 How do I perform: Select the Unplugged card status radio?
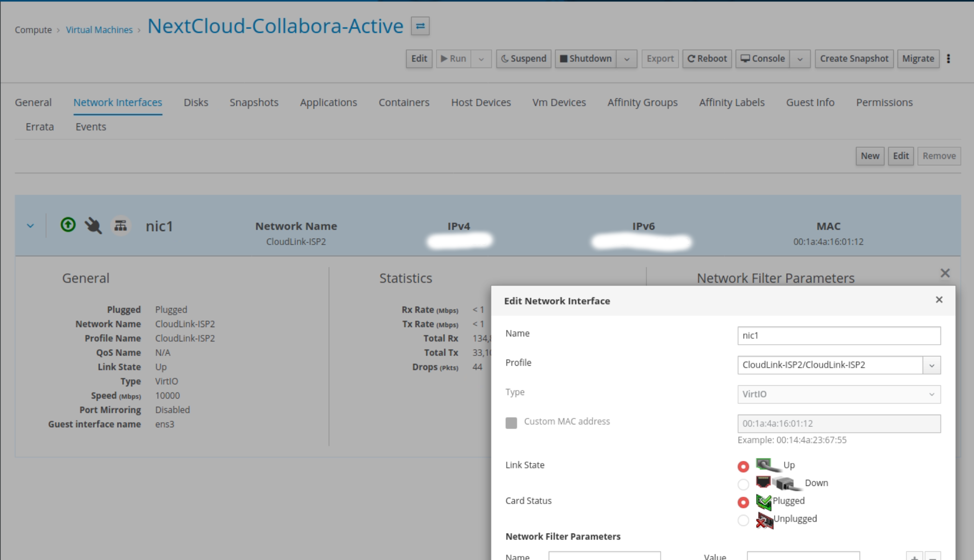(743, 520)
